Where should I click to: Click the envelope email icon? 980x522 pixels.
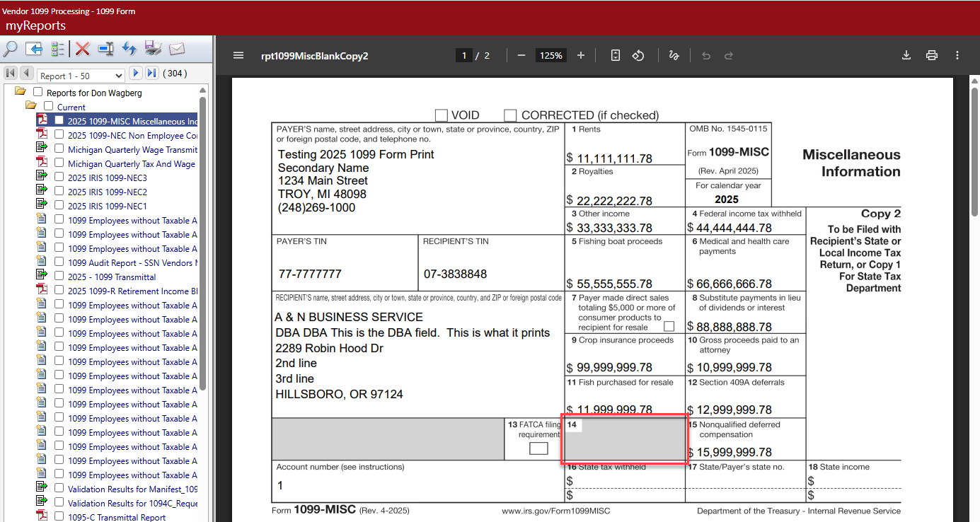(176, 49)
